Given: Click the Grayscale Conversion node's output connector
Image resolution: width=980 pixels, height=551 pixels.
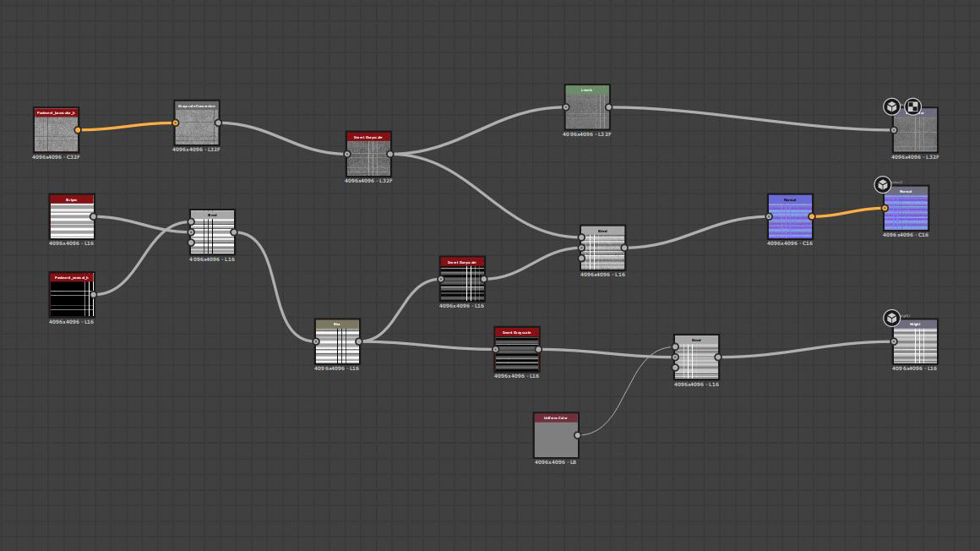Looking at the screenshot, I should point(218,123).
